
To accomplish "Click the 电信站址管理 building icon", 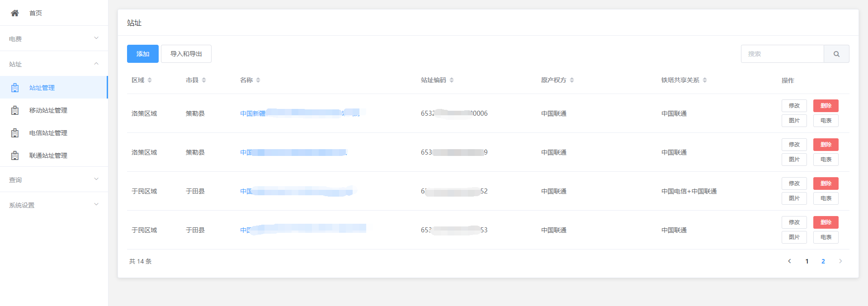I will point(15,133).
